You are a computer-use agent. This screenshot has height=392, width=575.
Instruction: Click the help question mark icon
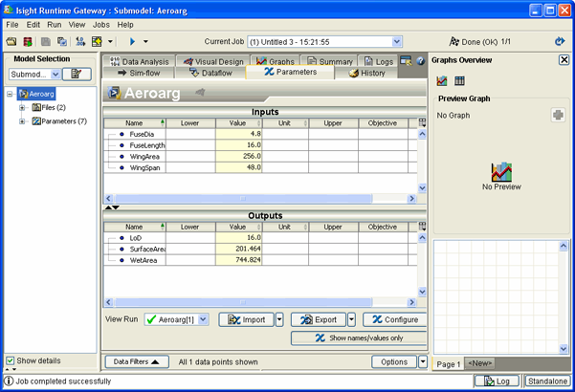pos(419,61)
